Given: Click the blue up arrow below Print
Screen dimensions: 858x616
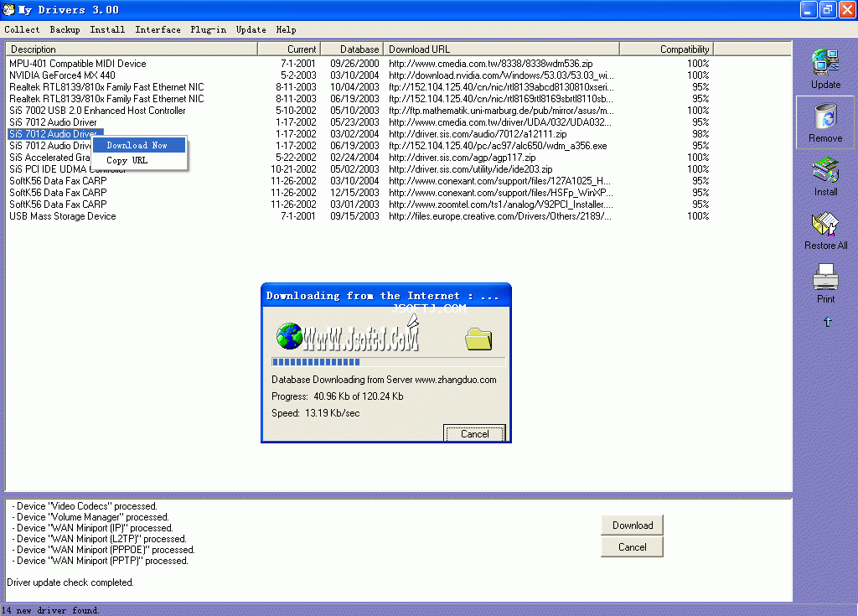Looking at the screenshot, I should [827, 322].
